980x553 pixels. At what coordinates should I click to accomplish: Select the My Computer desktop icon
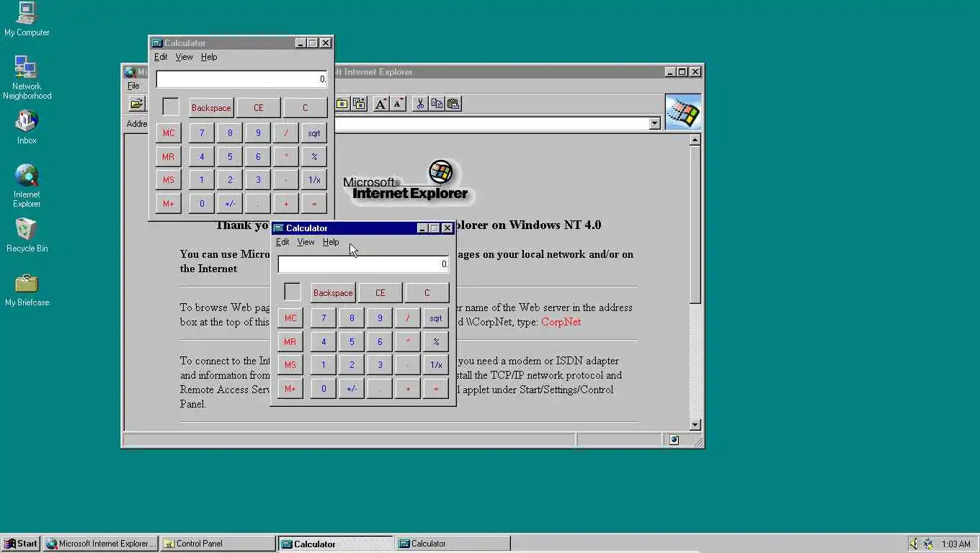(x=27, y=19)
